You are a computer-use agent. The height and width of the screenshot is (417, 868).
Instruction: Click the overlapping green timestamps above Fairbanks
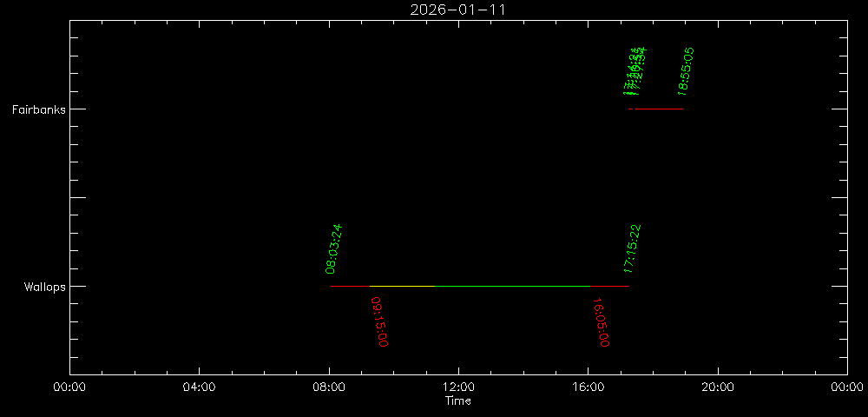pyautogui.click(x=635, y=71)
